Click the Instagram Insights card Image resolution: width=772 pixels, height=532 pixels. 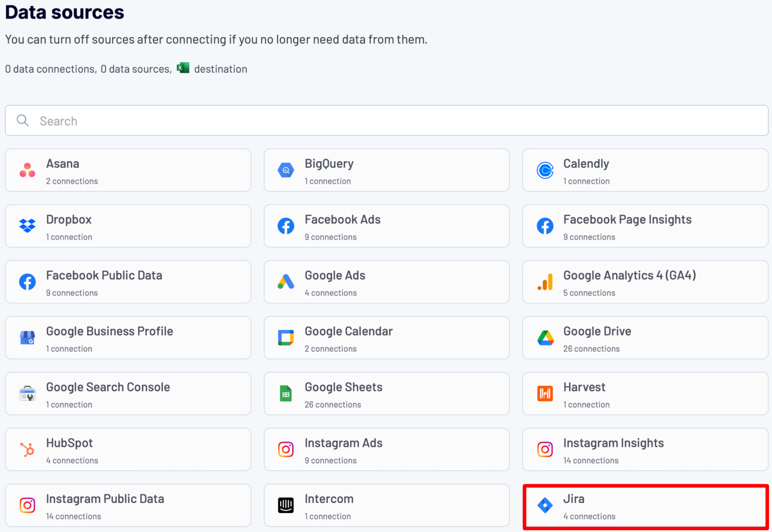coord(645,449)
